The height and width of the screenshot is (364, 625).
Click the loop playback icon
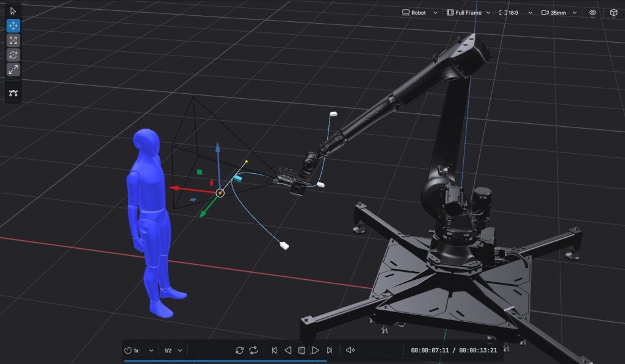239,350
